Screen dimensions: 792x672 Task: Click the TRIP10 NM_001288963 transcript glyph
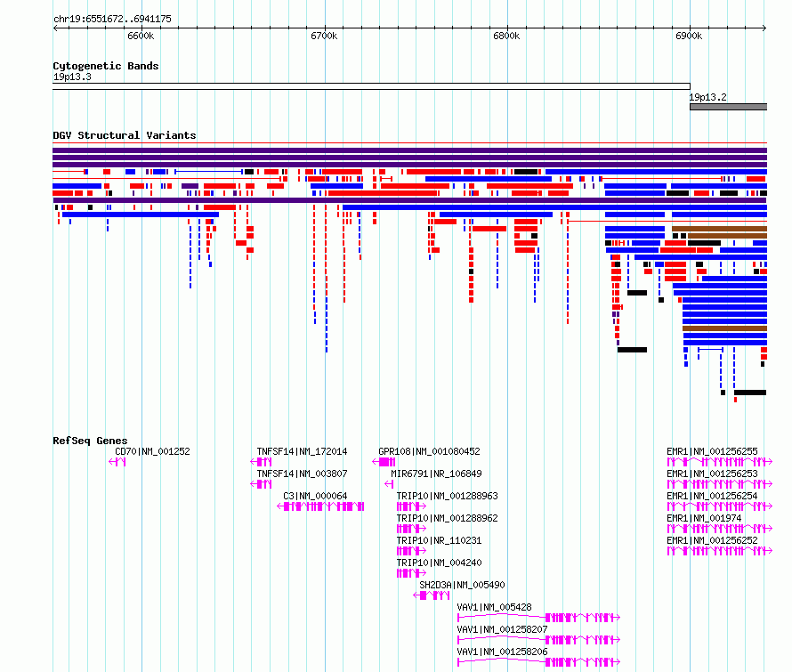tap(411, 506)
